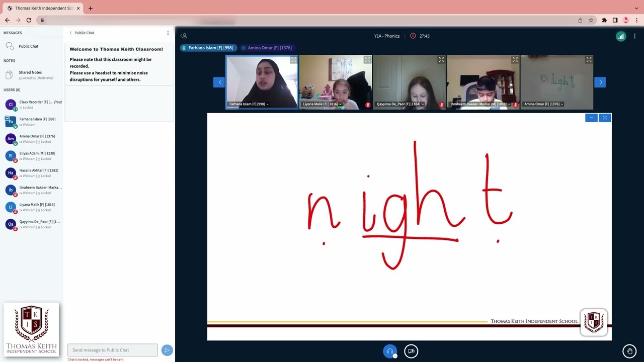Fullscreen Qayyima De_Paor's webcam
The width and height of the screenshot is (644, 362).
click(441, 60)
